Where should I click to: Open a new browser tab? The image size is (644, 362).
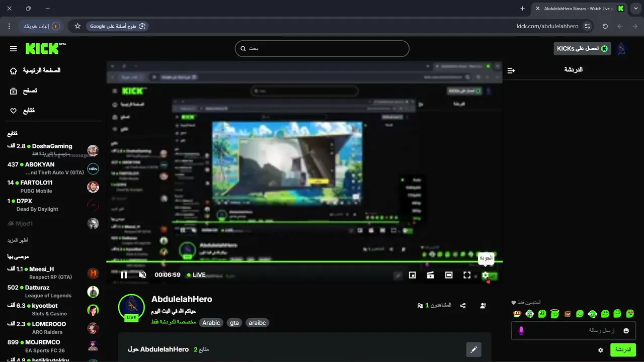pos(522,9)
